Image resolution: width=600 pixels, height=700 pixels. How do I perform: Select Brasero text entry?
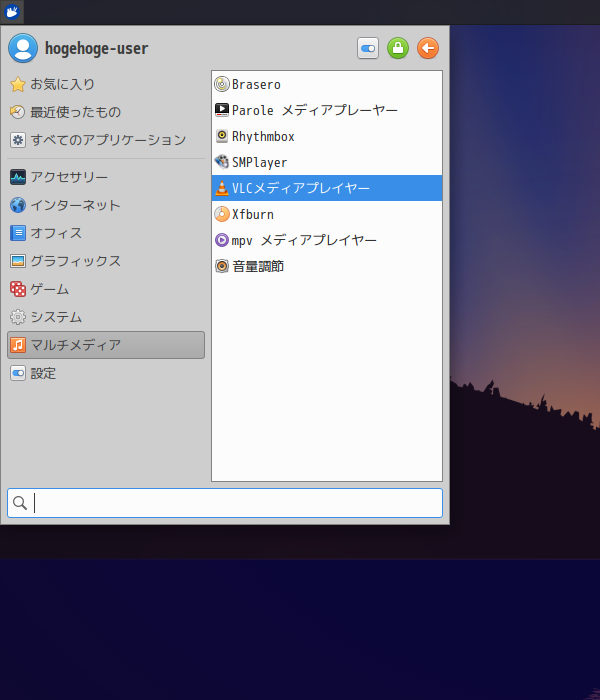[x=256, y=84]
